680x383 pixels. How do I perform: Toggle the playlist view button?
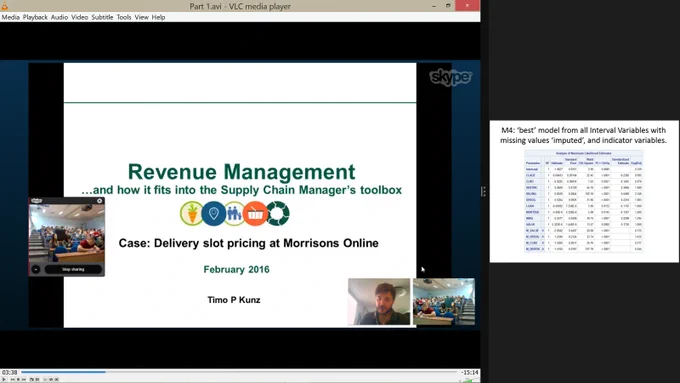point(46,380)
